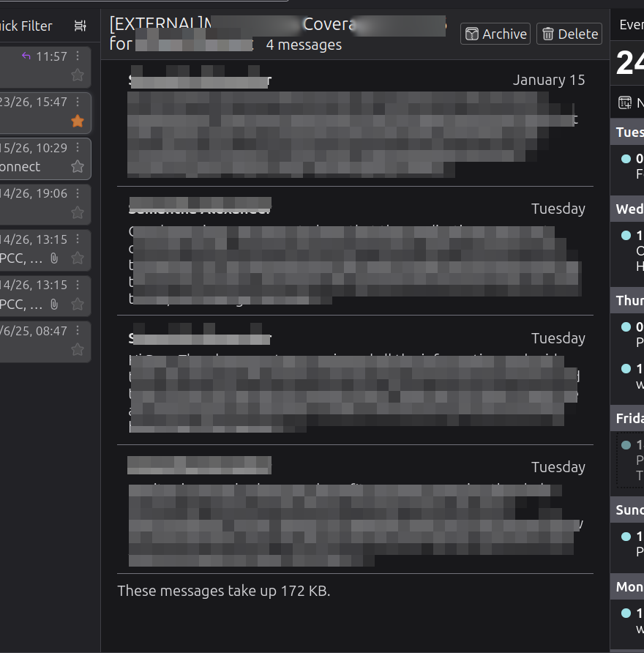Open the event listed under Wednesday in the events pane

click(x=631, y=250)
